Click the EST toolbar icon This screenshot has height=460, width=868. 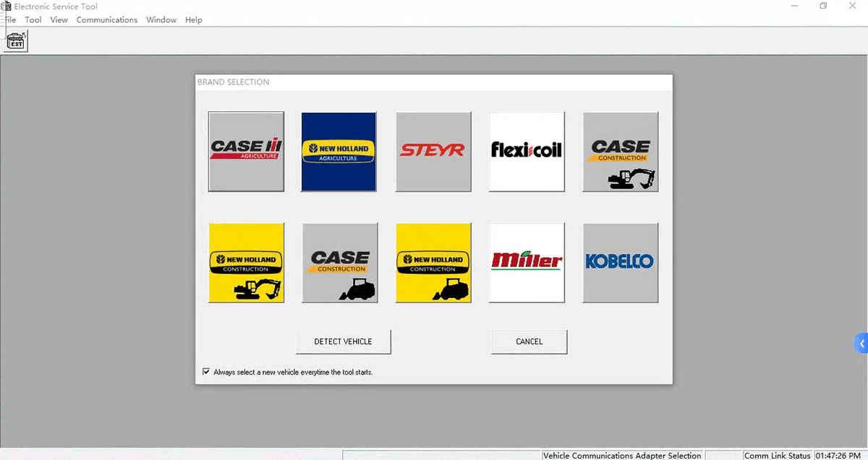15,41
